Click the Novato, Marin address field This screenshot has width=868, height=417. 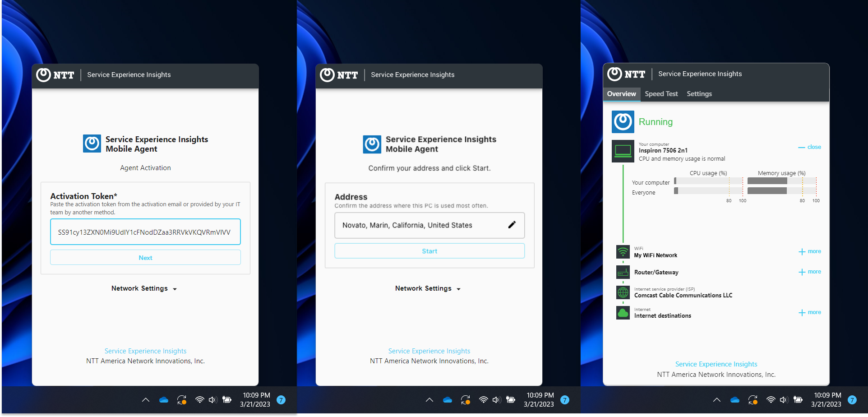pyautogui.click(x=429, y=225)
